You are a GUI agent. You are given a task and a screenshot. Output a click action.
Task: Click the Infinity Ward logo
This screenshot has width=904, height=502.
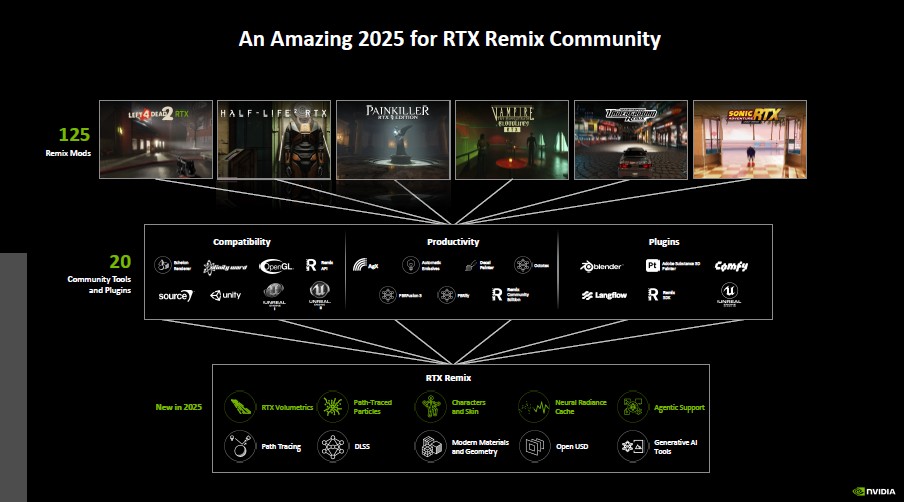click(225, 267)
